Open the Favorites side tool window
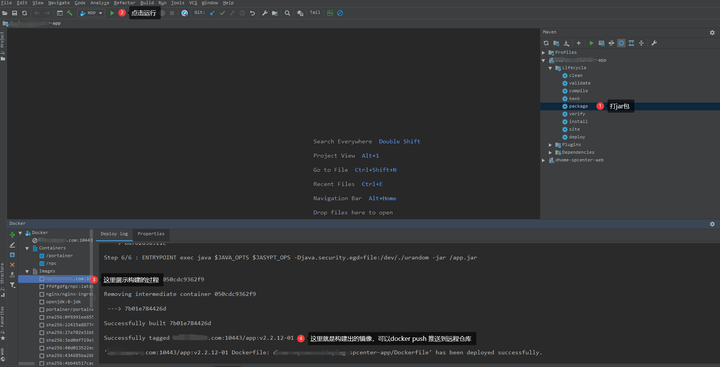Screen dimensions: 720x367 [x=3, y=323]
